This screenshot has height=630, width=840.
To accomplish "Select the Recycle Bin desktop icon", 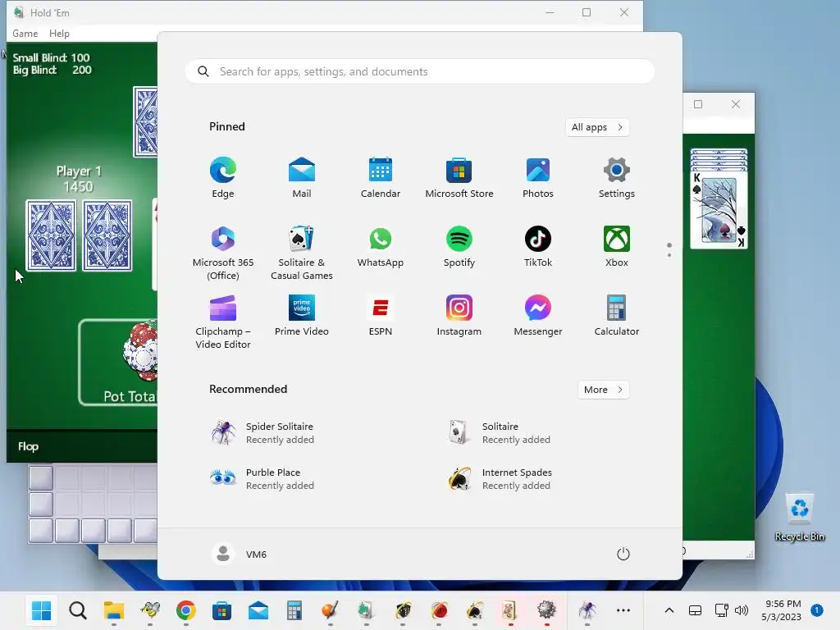I will (x=799, y=517).
